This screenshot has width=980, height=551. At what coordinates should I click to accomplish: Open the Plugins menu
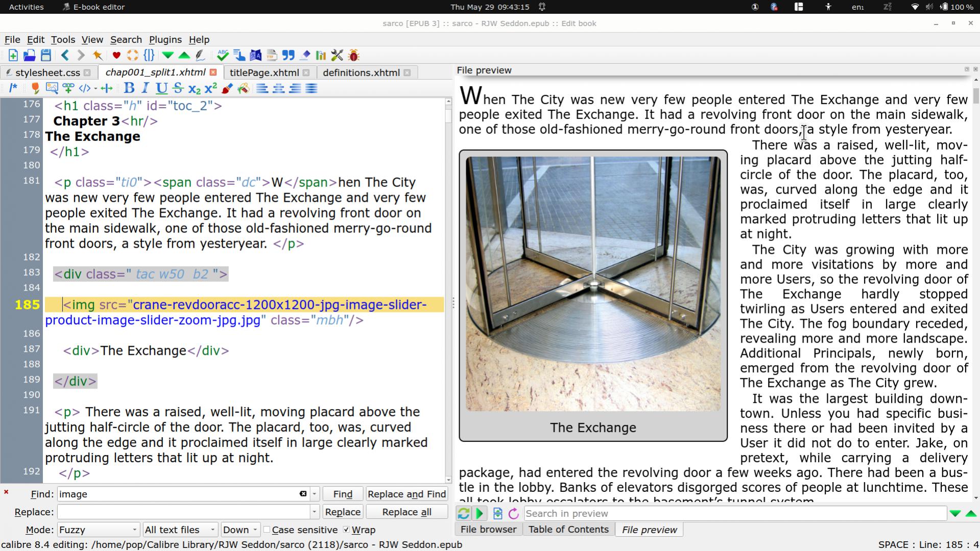pos(165,40)
